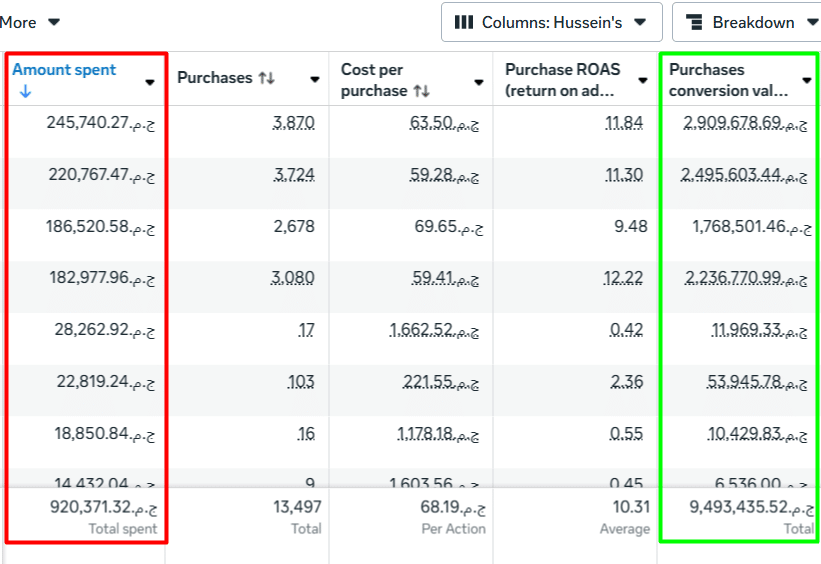
Task: Click the 11.84 Purchase ROAS value
Action: pyautogui.click(x=624, y=123)
